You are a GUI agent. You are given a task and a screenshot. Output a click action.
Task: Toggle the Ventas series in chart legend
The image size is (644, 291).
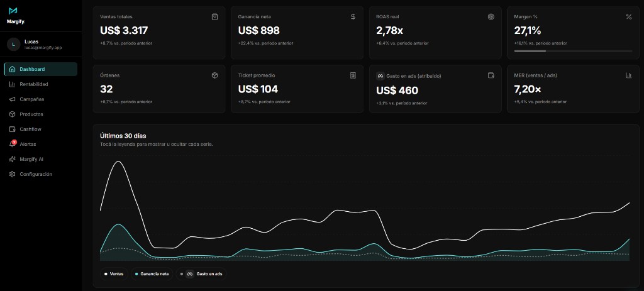[x=114, y=274]
